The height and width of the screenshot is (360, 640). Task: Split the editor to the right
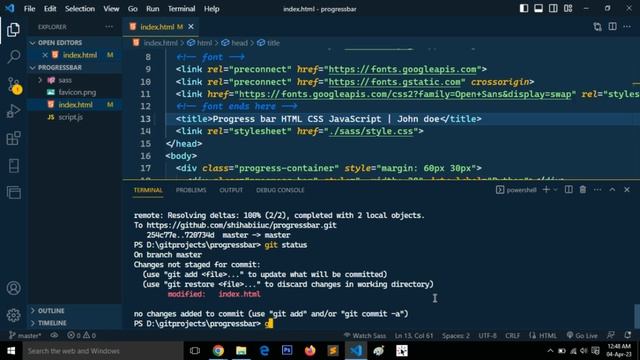pyautogui.click(x=613, y=27)
